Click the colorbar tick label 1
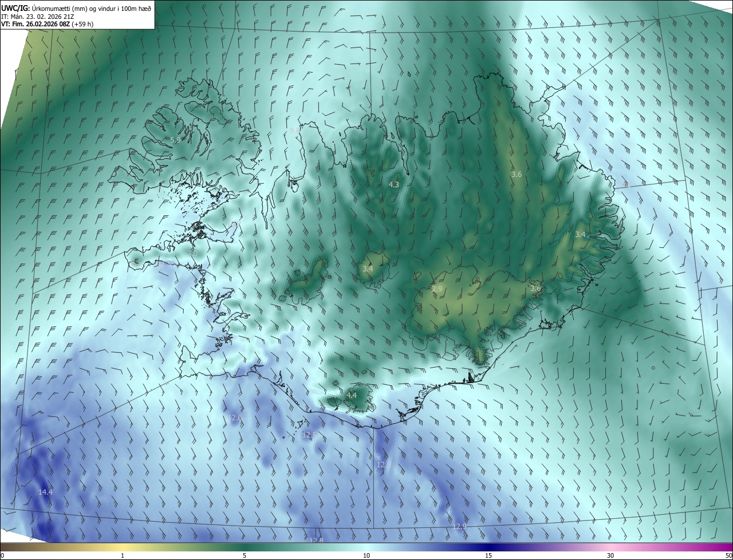Image resolution: width=733 pixels, height=560 pixels. (x=123, y=555)
